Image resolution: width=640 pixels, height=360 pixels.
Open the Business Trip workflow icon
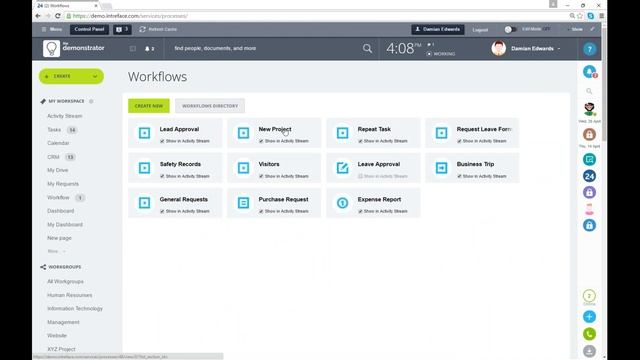tap(441, 168)
